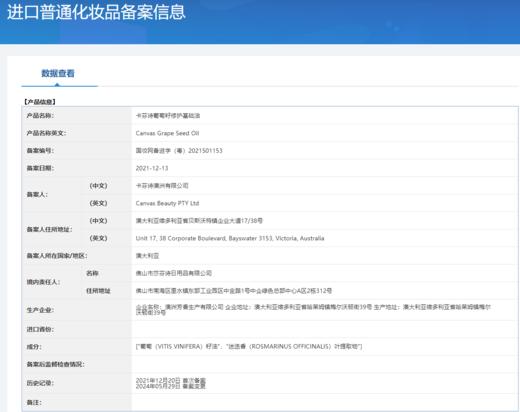Click the 生产企业 label
520x412 pixels.
click(40, 310)
